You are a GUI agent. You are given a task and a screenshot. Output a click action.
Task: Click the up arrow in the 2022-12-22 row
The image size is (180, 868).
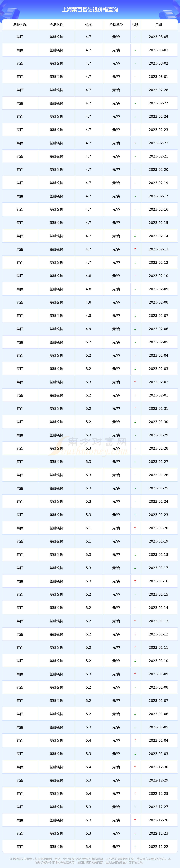point(135,846)
